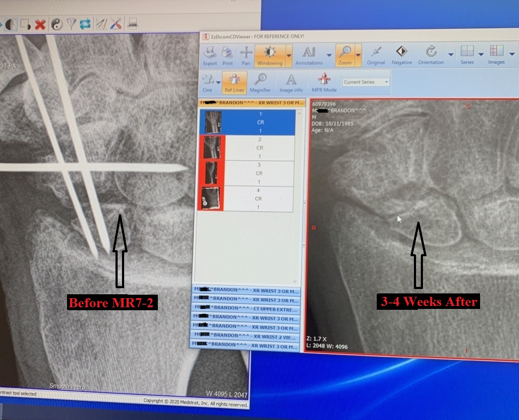
Task: Start Cine playback
Action: pyautogui.click(x=208, y=83)
